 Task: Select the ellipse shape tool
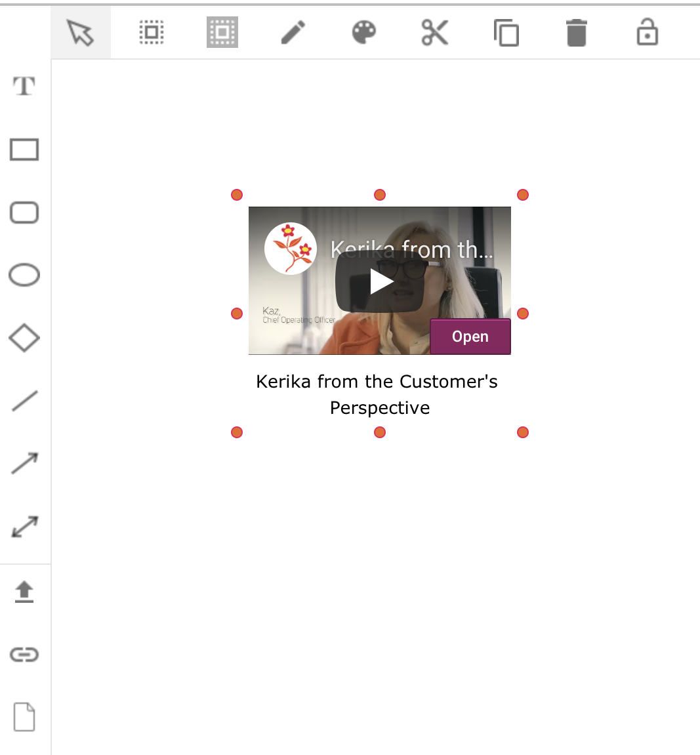(24, 275)
